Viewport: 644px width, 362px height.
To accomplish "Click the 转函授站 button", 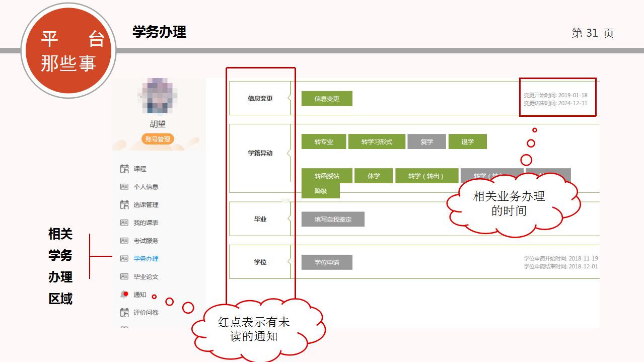I will click(x=327, y=176).
